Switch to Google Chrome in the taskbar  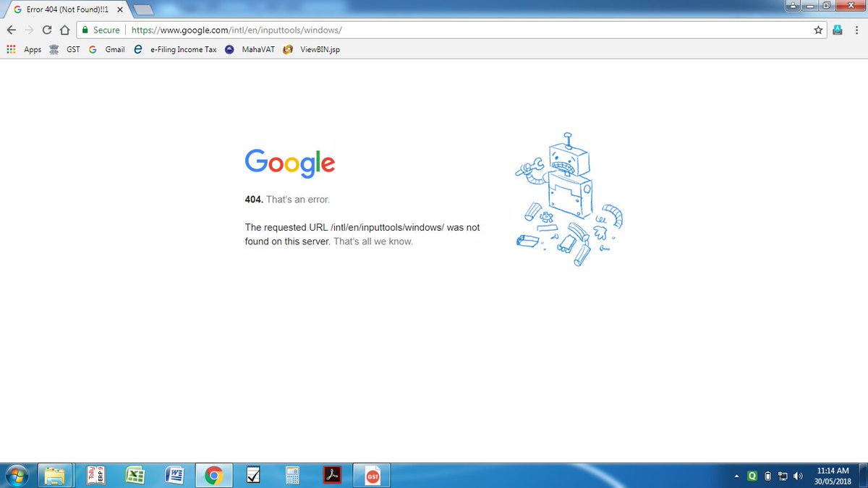point(213,475)
